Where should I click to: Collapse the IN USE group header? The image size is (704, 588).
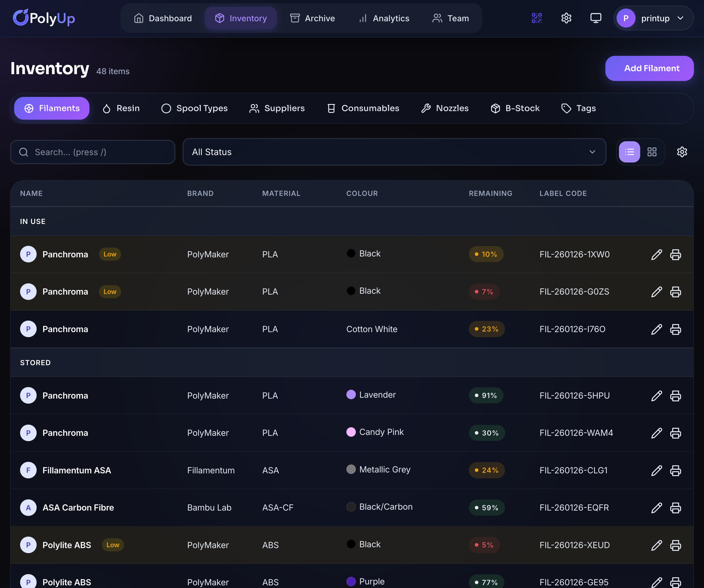(x=33, y=221)
